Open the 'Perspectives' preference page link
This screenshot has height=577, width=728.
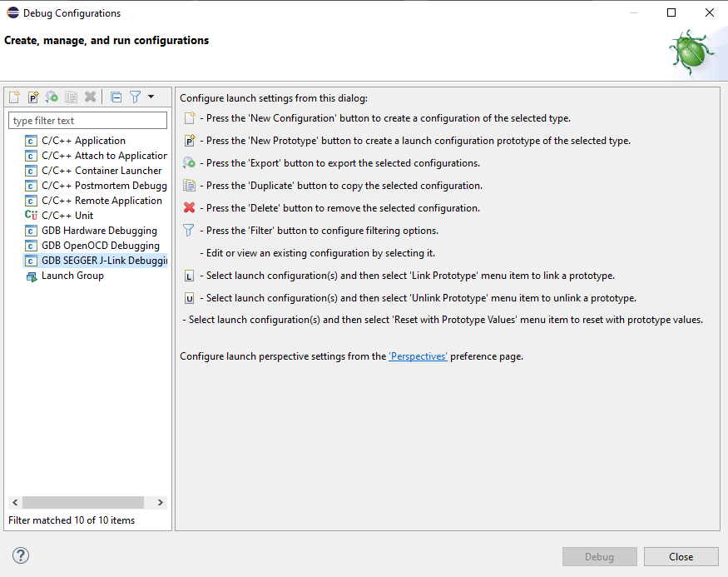click(x=418, y=356)
